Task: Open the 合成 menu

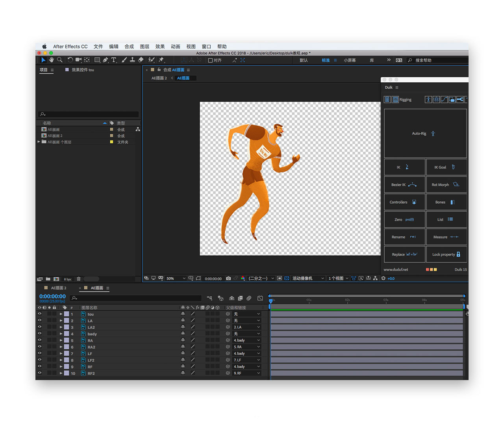Action: (x=129, y=46)
